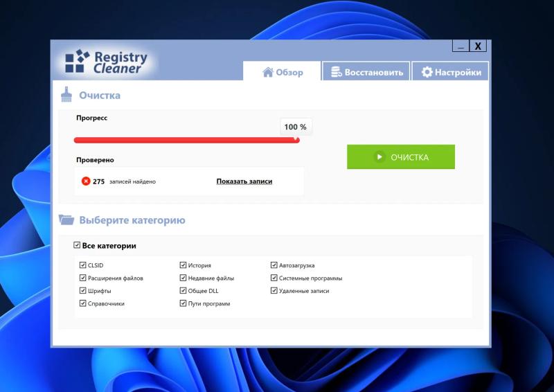Click the home icon on Обзор tab
Screen dimensions: 554x392
point(268,72)
